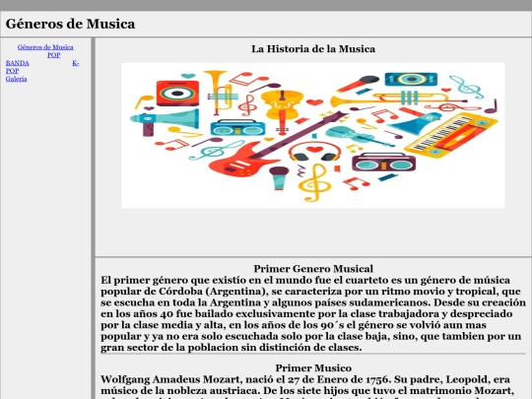Click the Géneros de Musica page title

tap(70, 24)
